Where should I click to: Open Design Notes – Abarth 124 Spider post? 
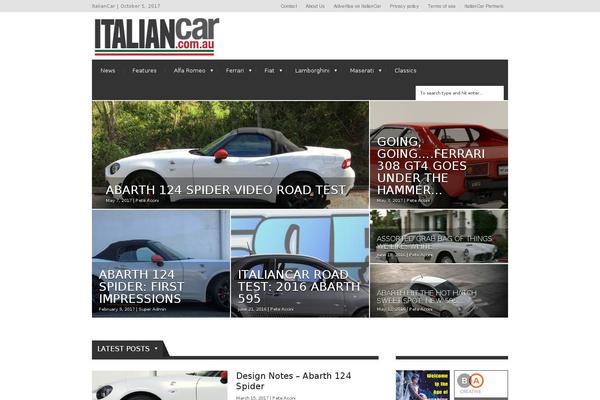293,381
